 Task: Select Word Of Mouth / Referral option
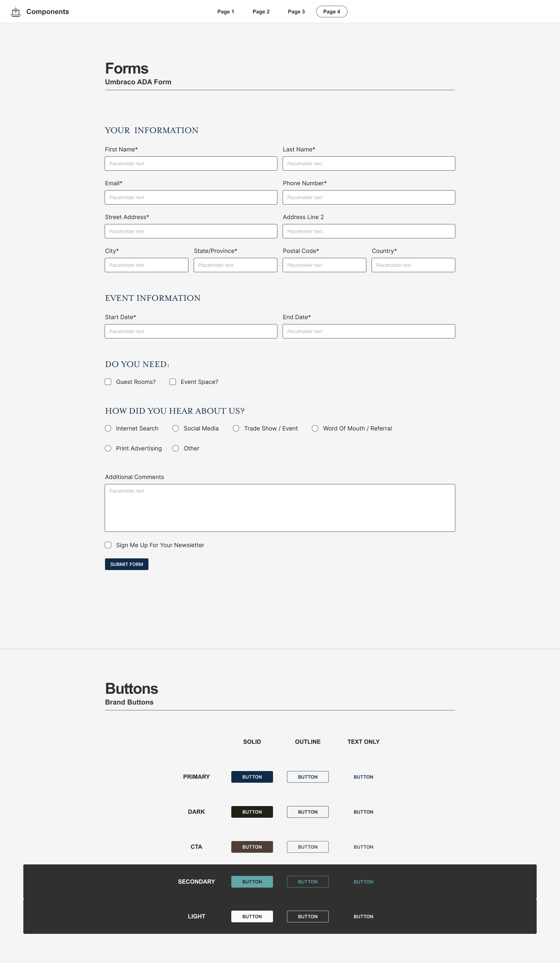(315, 428)
